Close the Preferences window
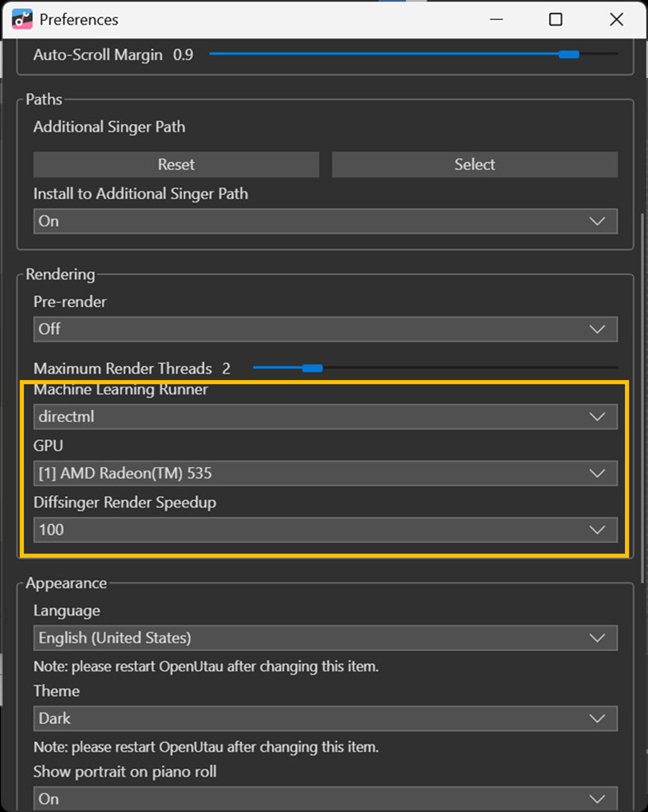The width and height of the screenshot is (648, 812). pyautogui.click(x=616, y=20)
